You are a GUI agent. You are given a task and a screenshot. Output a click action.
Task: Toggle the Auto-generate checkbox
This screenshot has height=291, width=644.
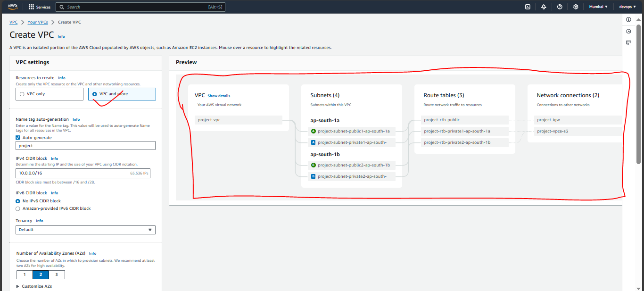(x=18, y=138)
